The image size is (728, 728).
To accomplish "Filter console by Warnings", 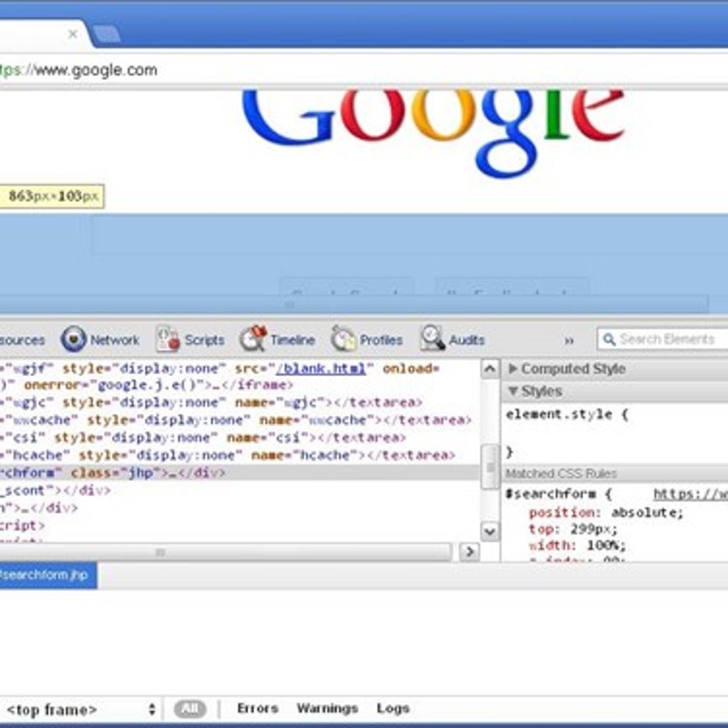I will point(328,709).
